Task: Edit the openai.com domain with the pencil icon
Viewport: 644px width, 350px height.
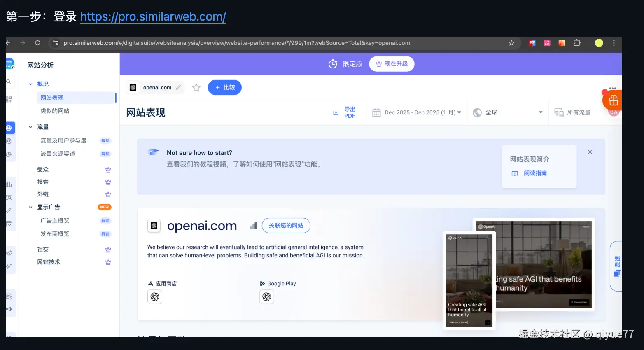Action: click(178, 87)
